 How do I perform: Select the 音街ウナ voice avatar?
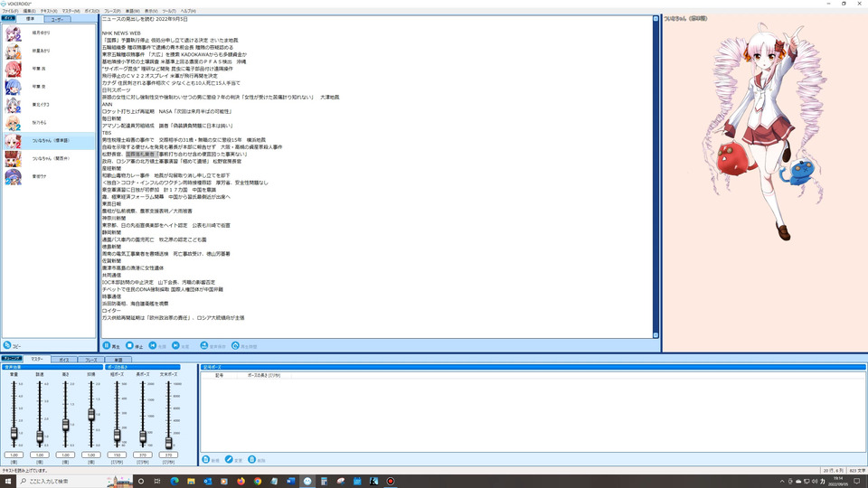click(13, 176)
